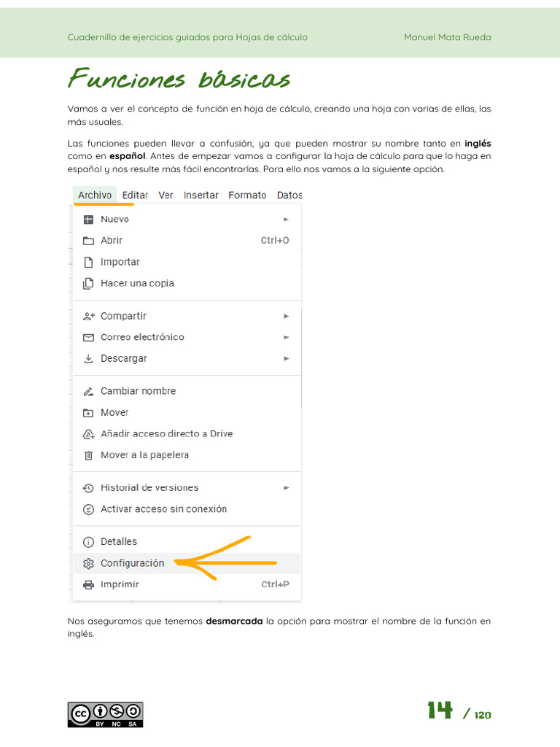Open the Insertar menu
Image resolution: width=560 pixels, height=747 pixels.
[201, 195]
